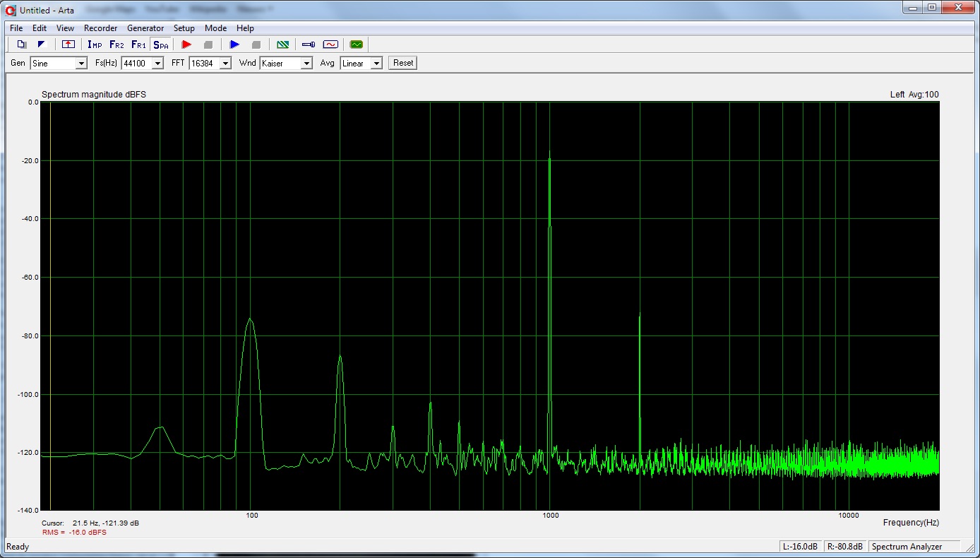
Task: Start recording with the red play arrow
Action: pos(186,44)
